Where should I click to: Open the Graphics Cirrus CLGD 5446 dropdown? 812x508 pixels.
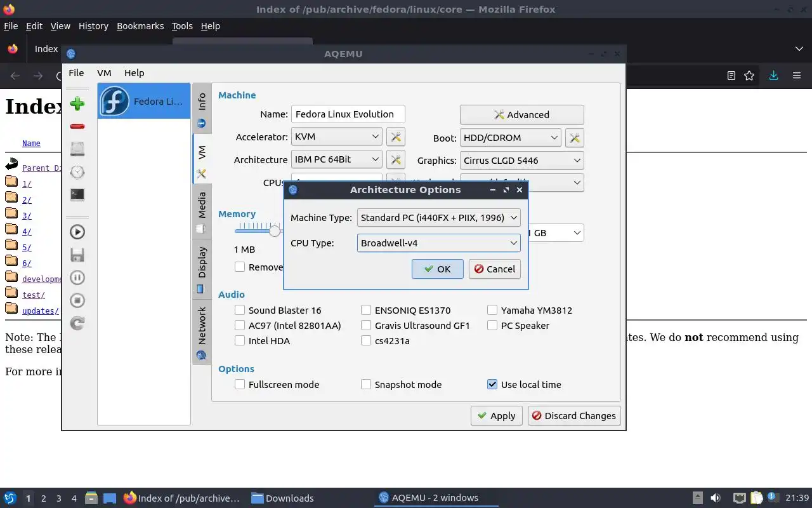click(522, 160)
